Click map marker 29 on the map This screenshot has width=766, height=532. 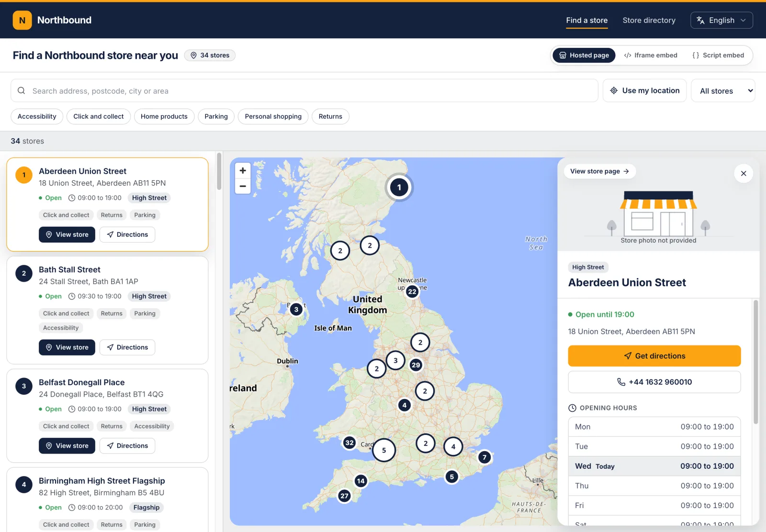416,365
